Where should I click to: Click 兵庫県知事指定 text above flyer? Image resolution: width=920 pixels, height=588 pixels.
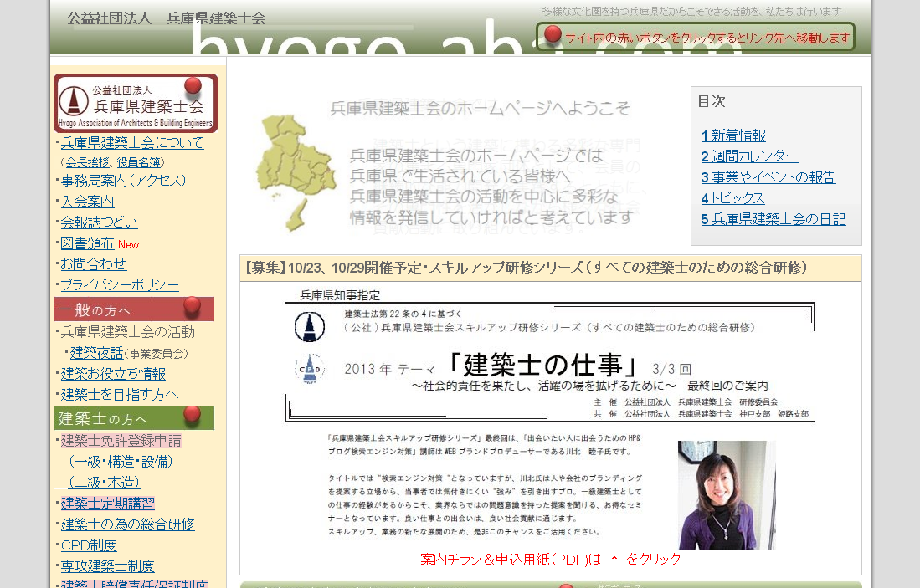pyautogui.click(x=341, y=295)
